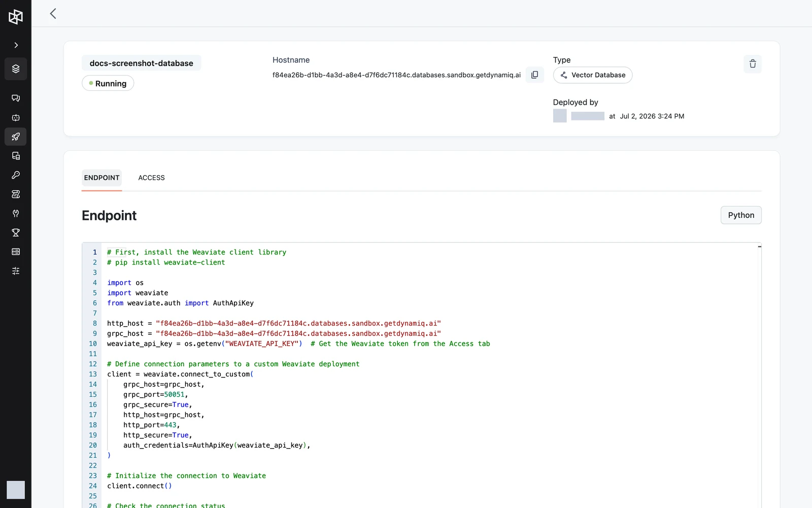Open the chat bubbles sidebar icon

[x=16, y=98]
